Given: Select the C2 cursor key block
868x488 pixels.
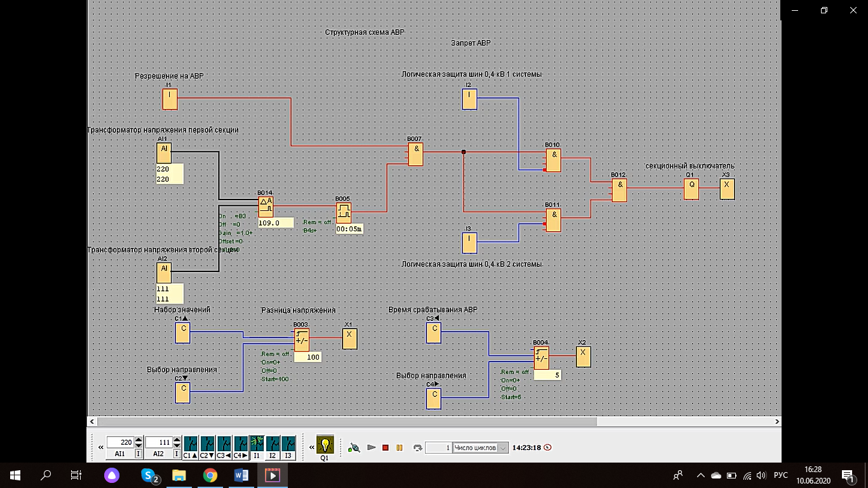Looking at the screenshot, I should tap(182, 393).
